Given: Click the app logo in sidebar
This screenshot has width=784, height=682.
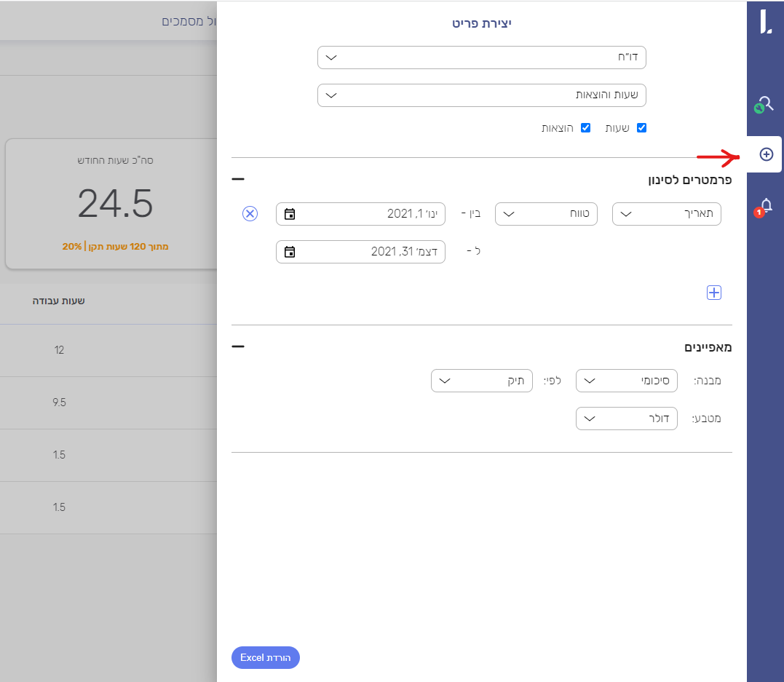Looking at the screenshot, I should tap(765, 22).
